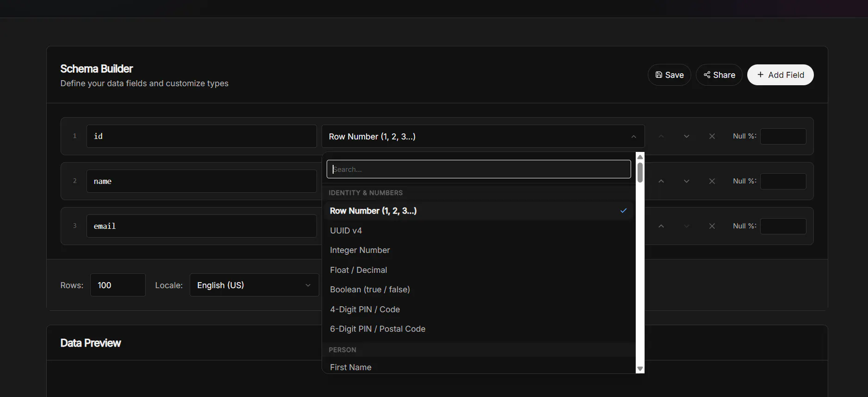Click dropdown scrollbar up arrow
868x397 pixels.
tap(640, 157)
